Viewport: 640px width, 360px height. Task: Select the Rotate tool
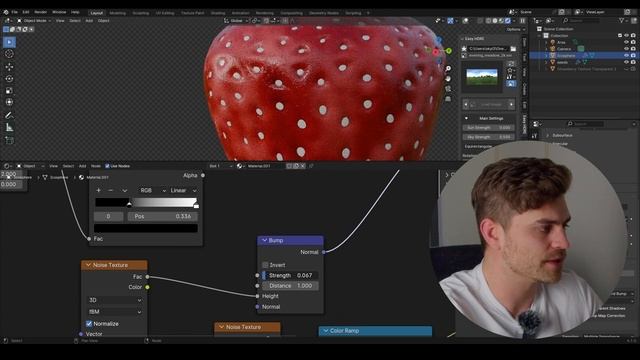pos(9,78)
